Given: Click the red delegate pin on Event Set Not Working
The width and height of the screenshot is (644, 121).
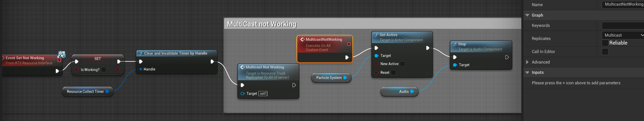Looking at the screenshot, I should [x=59, y=60].
